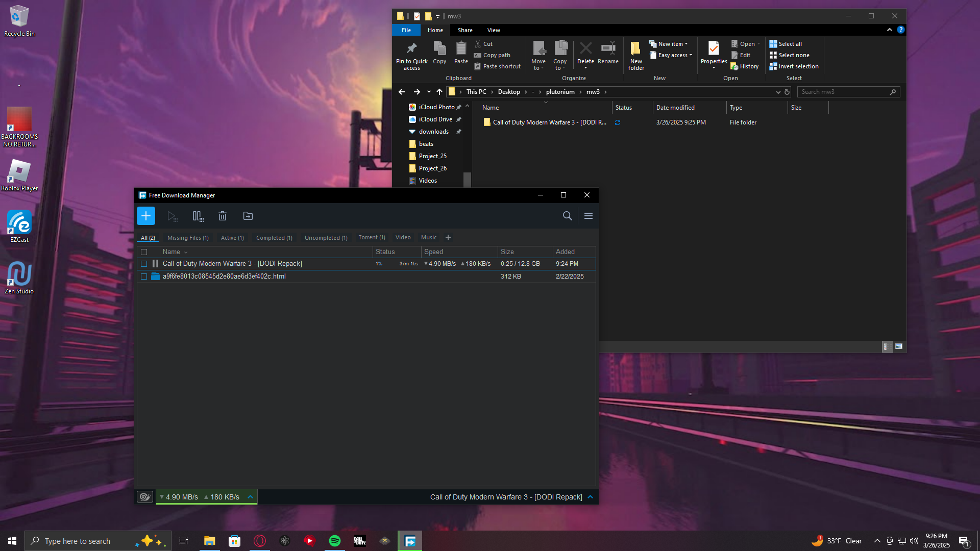Open the hamburger menu in Download Manager
Screen dimensions: 980x551
588,216
